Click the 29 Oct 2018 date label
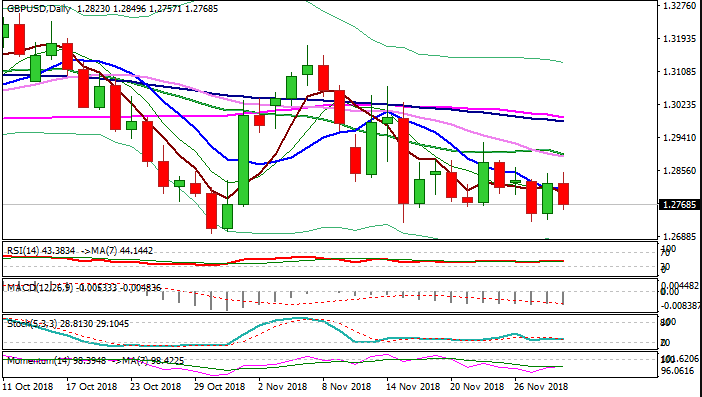 (220, 386)
